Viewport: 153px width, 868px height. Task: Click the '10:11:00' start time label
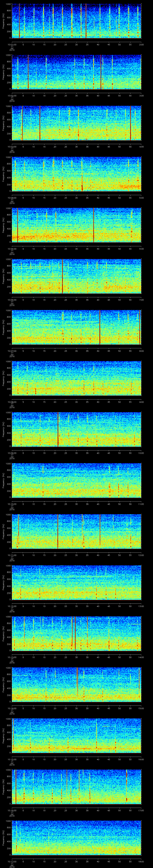(x=12, y=555)
